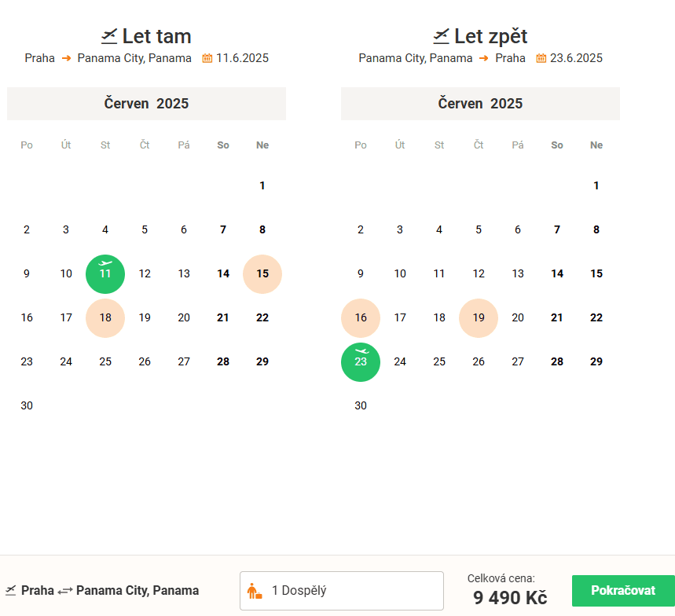Click the plane icon beside Let zpět
Image resolution: width=675 pixels, height=616 pixels.
442,36
